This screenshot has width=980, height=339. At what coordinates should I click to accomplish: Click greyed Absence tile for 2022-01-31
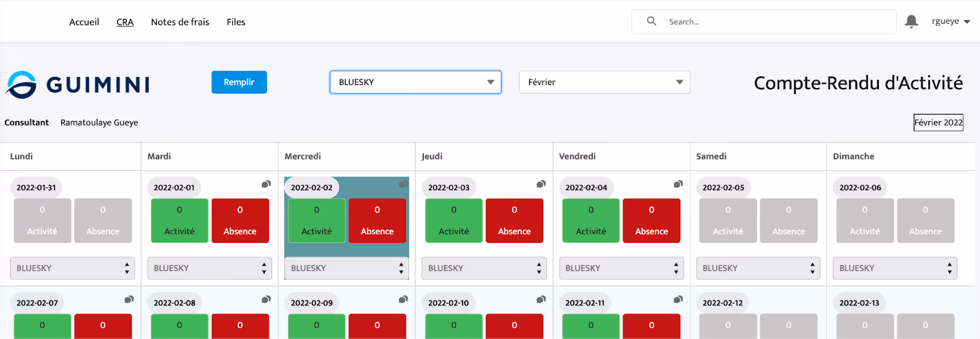(103, 220)
